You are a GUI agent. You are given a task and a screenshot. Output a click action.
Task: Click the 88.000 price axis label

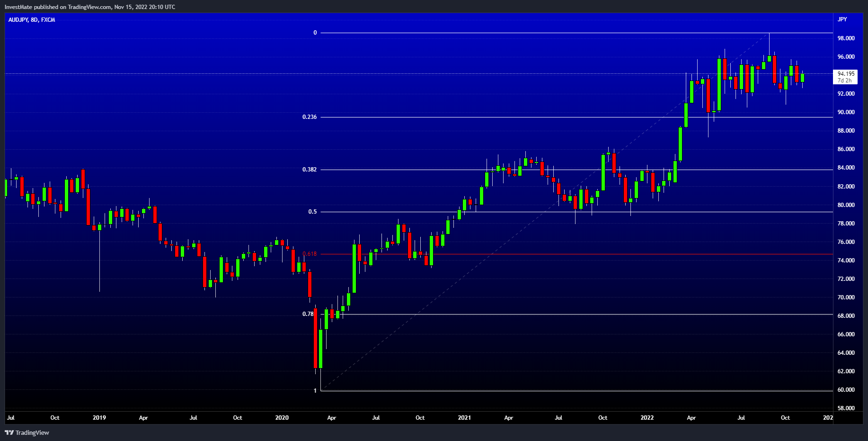click(x=846, y=131)
